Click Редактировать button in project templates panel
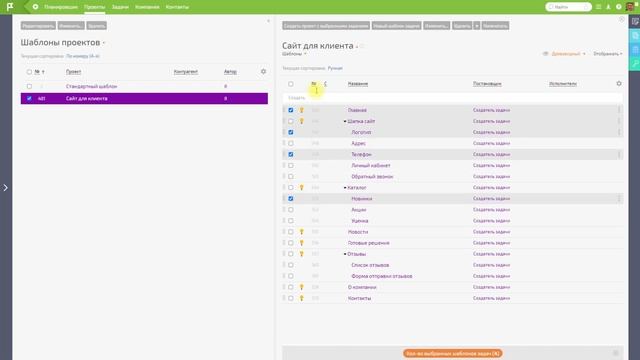Viewport: 640px width, 360px height. 38,26
